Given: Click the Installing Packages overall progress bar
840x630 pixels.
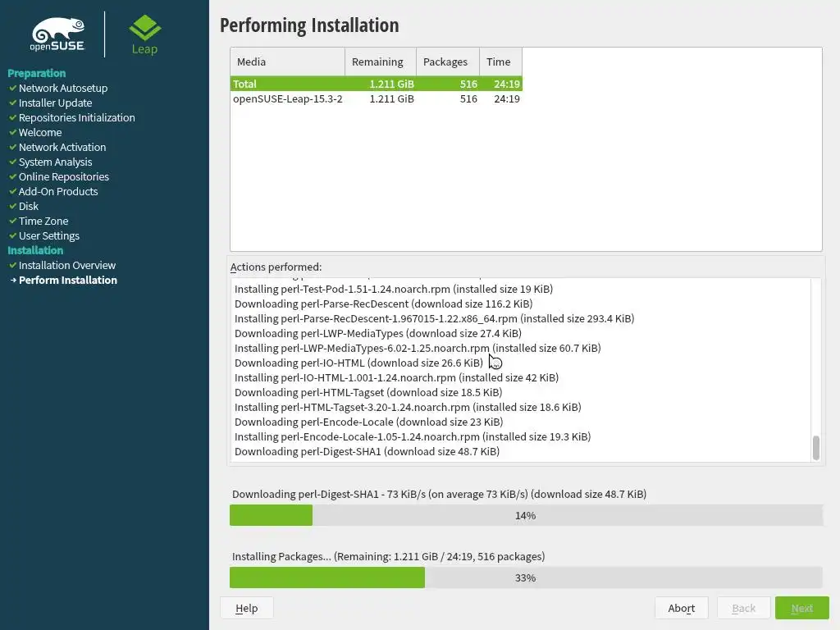Looking at the screenshot, I should [526, 577].
